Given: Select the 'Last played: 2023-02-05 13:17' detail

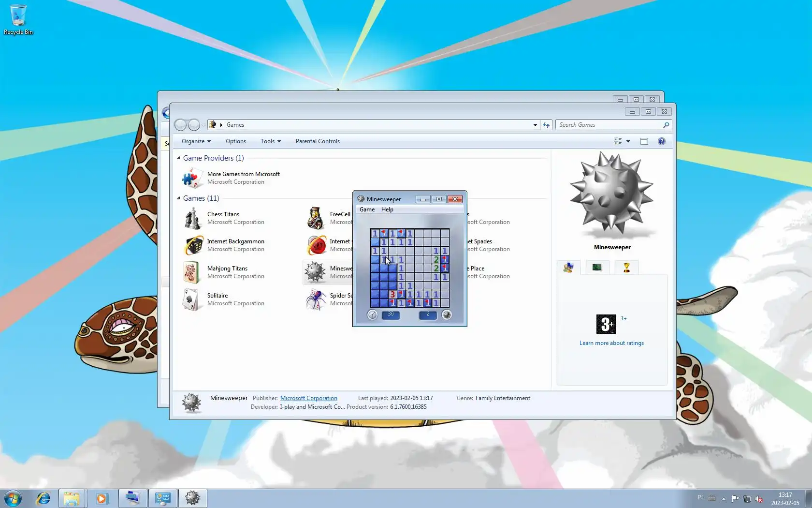Looking at the screenshot, I should tap(395, 398).
